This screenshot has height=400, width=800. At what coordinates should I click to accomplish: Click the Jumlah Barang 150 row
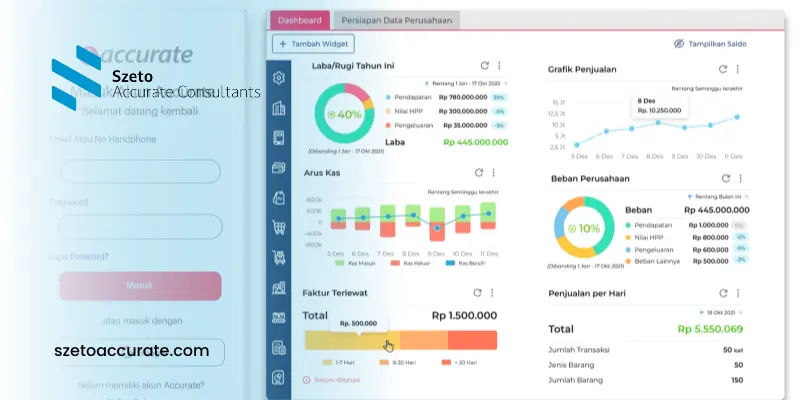tap(646, 380)
